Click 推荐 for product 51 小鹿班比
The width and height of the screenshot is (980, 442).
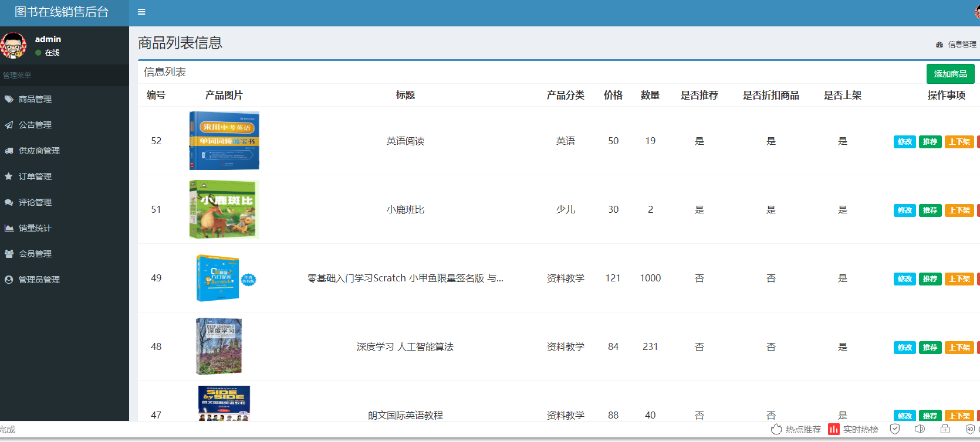coord(930,210)
